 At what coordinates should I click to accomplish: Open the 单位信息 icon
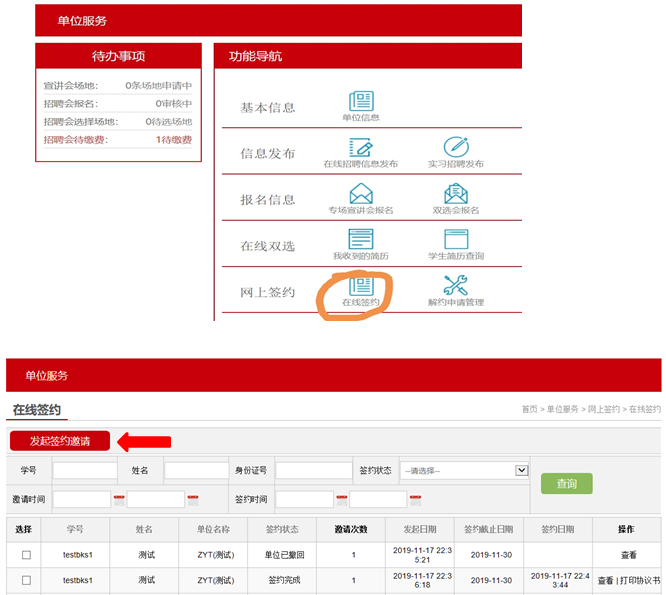tap(361, 101)
